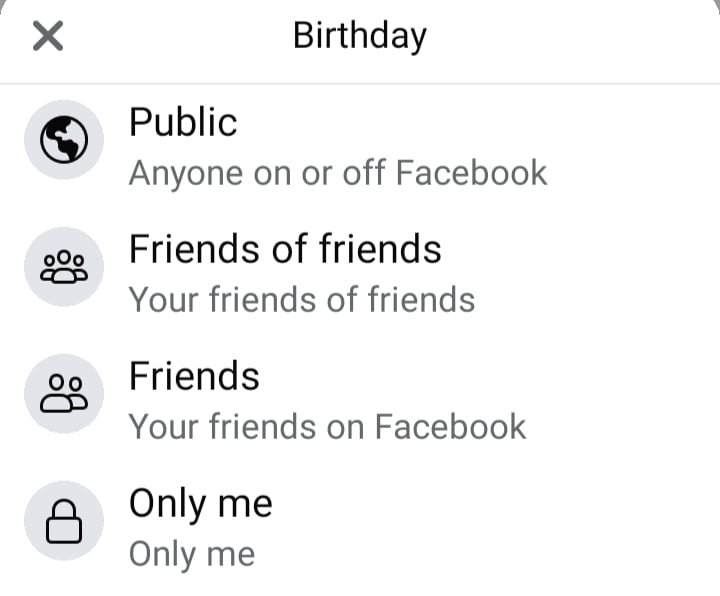This screenshot has height=596, width=720.
Task: Click 'Your friends of friends' description
Action: [302, 300]
